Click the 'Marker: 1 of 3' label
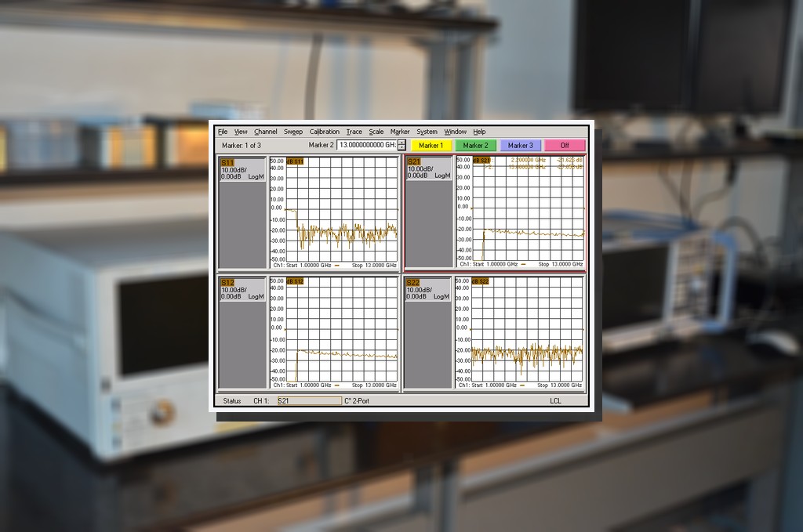This screenshot has height=532, width=803. (x=242, y=145)
